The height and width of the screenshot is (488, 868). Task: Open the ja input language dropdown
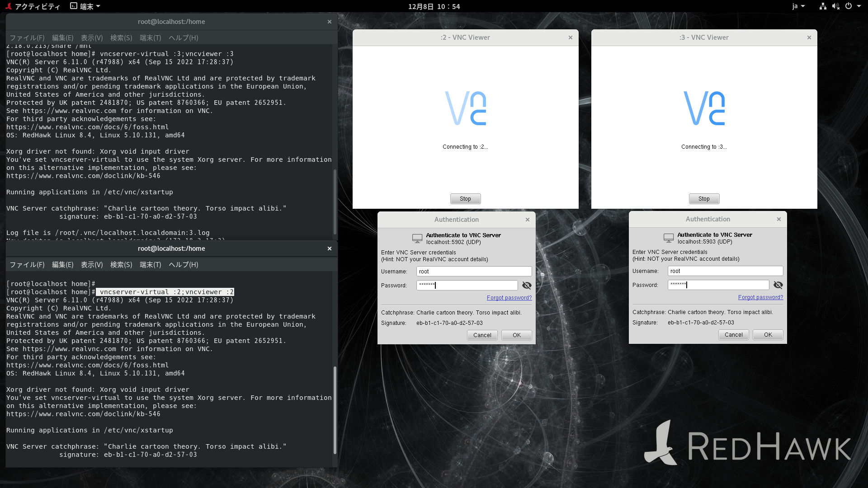click(x=798, y=6)
